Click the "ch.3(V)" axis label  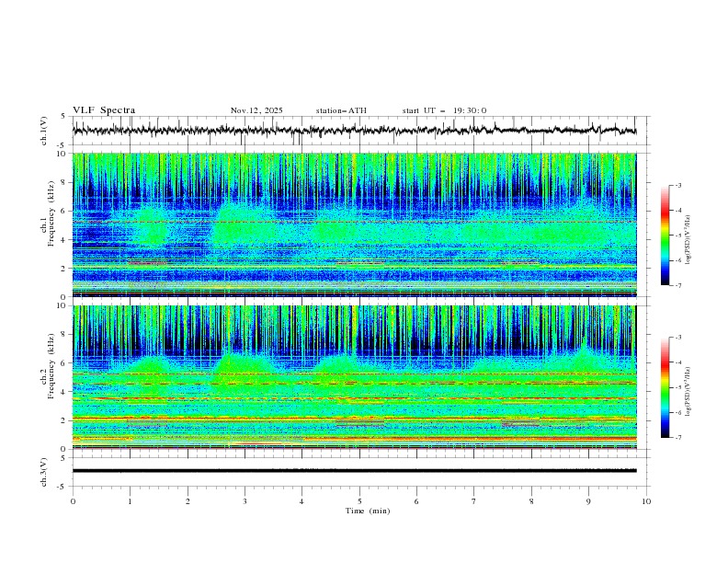pyautogui.click(x=44, y=472)
